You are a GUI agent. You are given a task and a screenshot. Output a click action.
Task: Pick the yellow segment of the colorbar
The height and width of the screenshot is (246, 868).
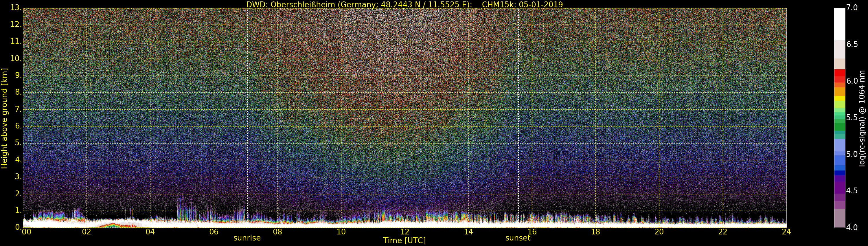pyautogui.click(x=840, y=98)
